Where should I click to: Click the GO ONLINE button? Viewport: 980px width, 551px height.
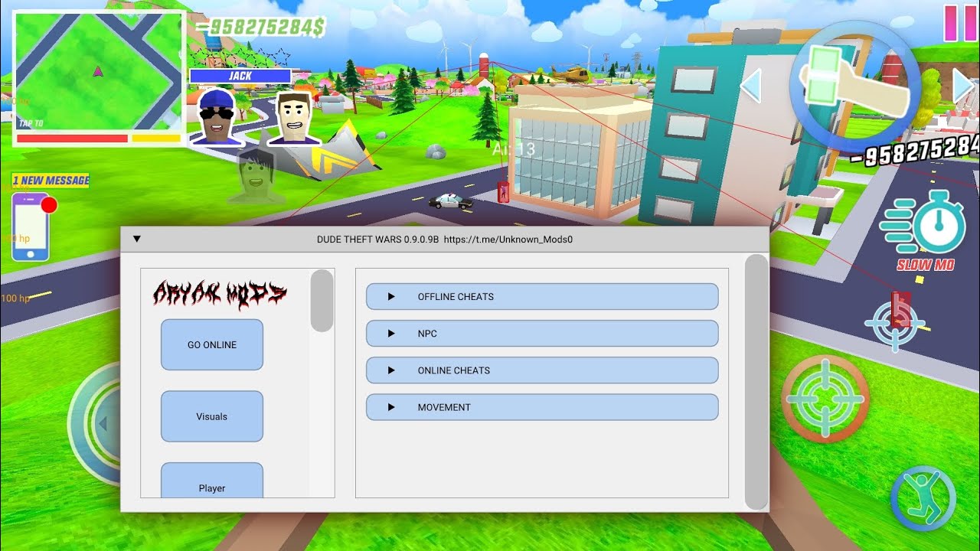click(x=212, y=345)
